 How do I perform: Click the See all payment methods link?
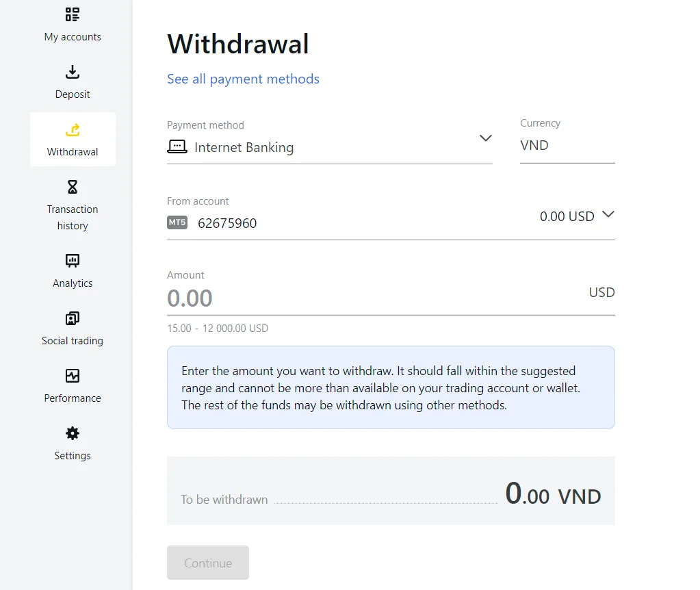(243, 79)
